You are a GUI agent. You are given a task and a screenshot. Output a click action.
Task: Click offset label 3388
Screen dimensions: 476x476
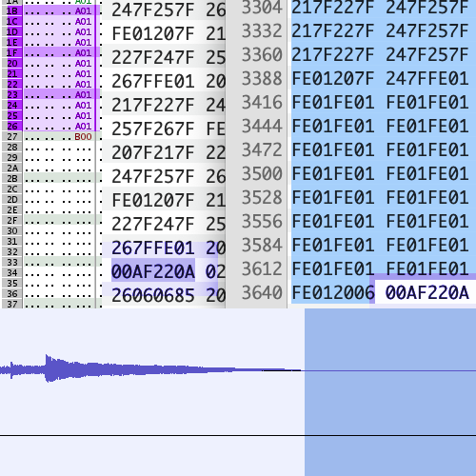coord(262,78)
